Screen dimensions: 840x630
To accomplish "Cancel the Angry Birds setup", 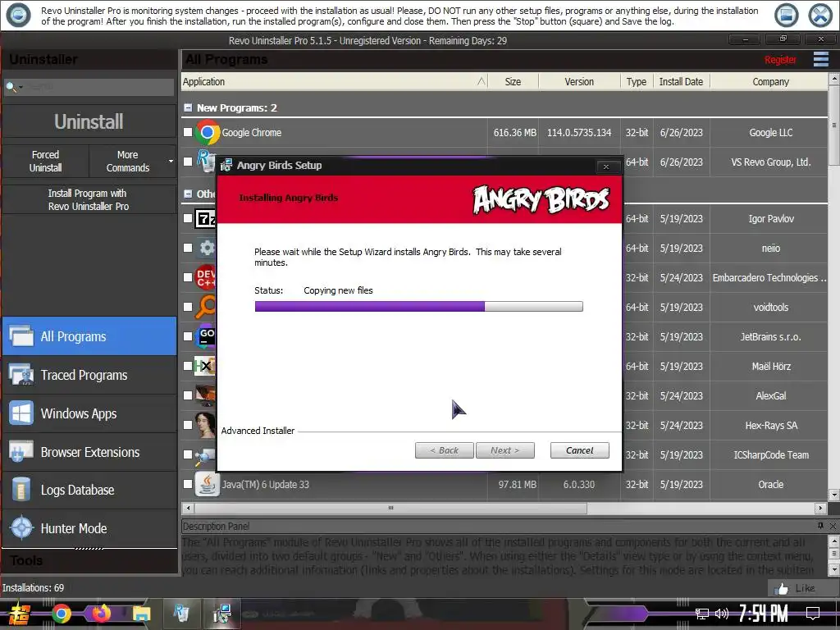I will coord(580,450).
